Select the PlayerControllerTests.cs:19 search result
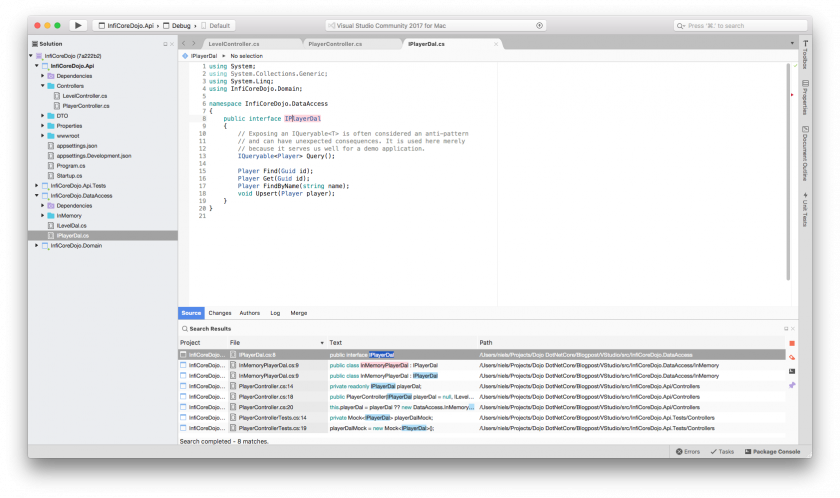The width and height of the screenshot is (840, 498). point(482,428)
